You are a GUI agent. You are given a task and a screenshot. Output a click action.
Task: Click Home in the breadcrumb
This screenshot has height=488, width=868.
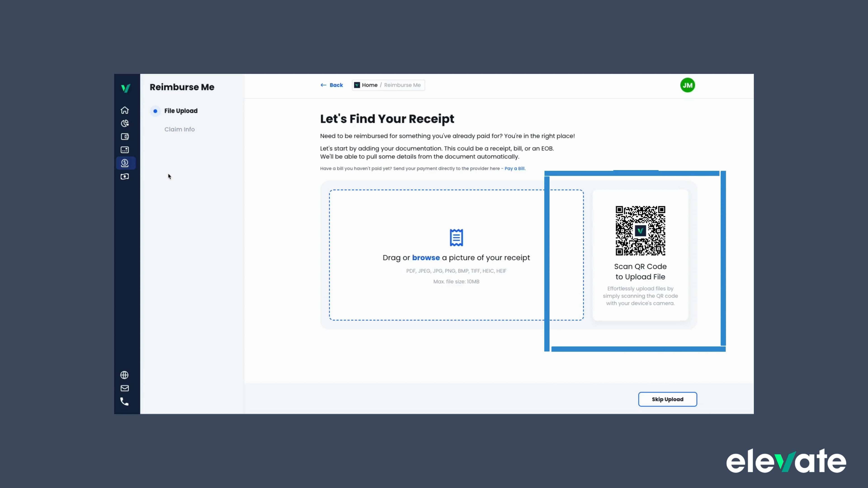[x=369, y=85]
